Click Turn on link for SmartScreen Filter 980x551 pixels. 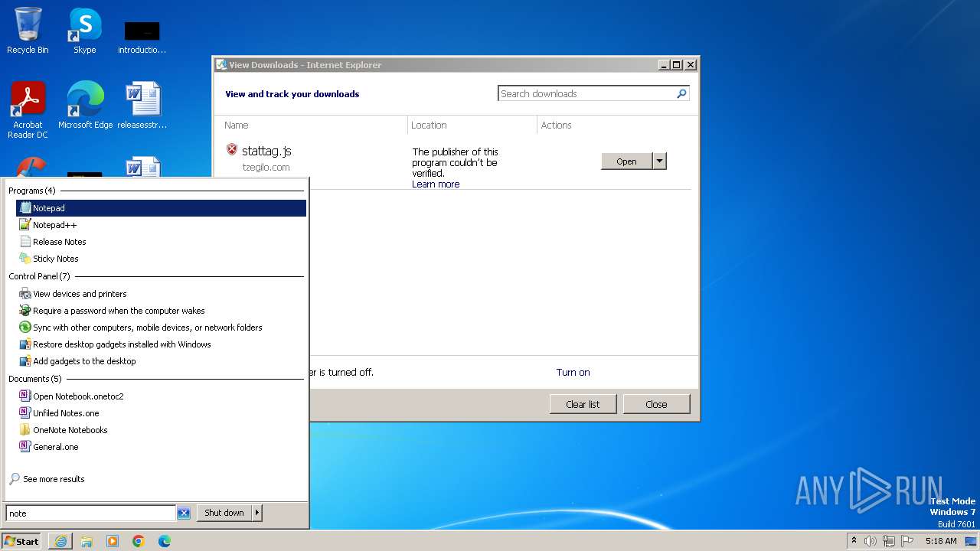tap(573, 373)
